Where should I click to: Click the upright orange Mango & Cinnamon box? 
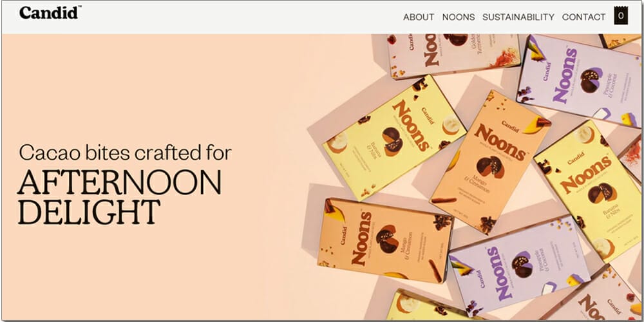point(491,162)
